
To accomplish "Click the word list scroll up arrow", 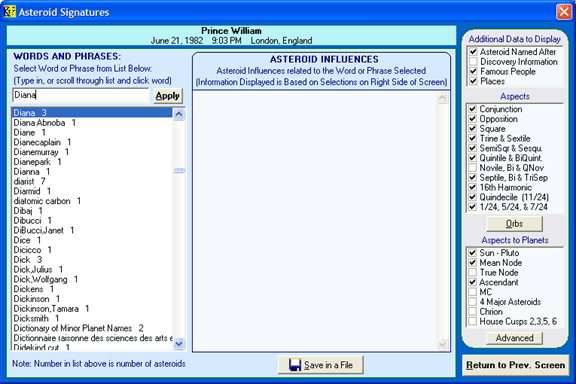I will coord(179,114).
